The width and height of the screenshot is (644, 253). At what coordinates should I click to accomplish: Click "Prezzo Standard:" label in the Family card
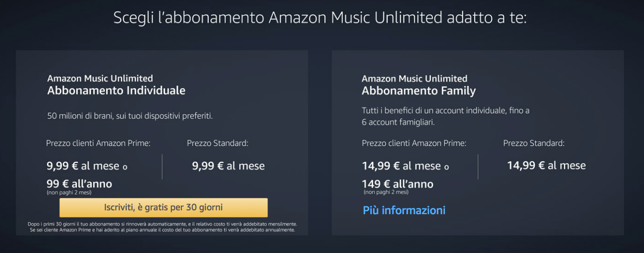pos(534,143)
